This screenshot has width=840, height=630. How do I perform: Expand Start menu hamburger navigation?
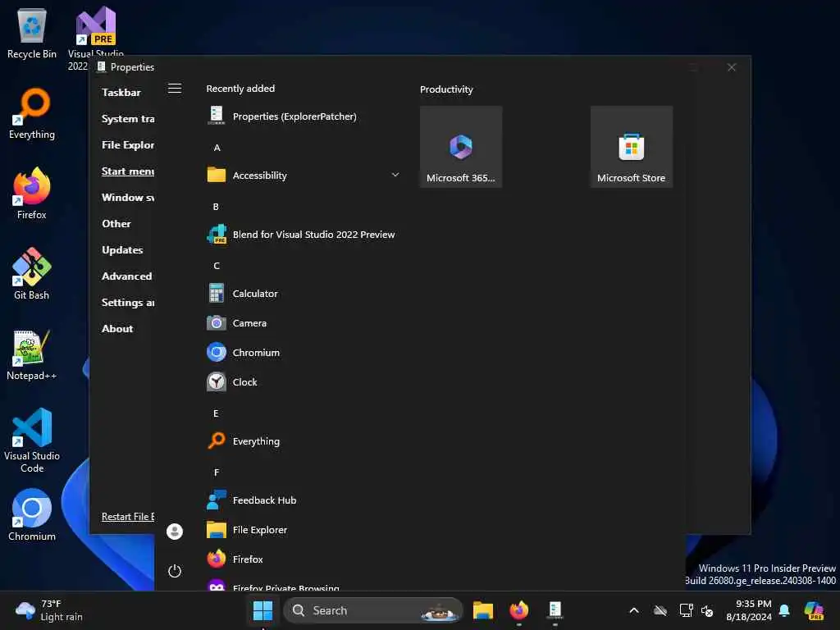point(175,89)
